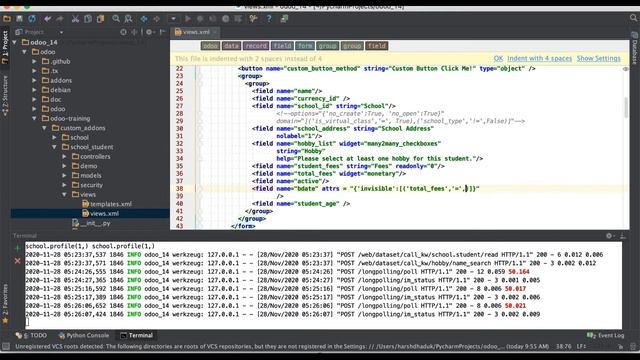Viewport: 640px width, 360px height.
Task: Synchronize files using the refresh icon
Action: (31, 19)
